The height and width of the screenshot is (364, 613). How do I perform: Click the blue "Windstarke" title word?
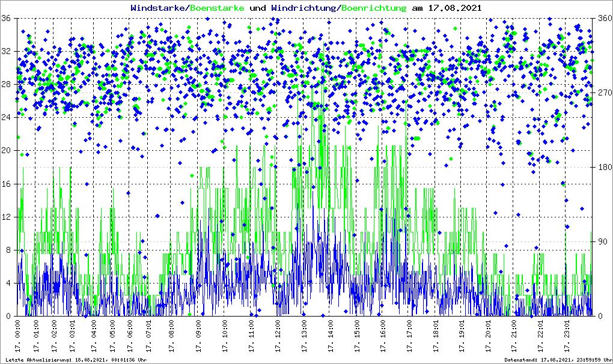tap(159, 8)
